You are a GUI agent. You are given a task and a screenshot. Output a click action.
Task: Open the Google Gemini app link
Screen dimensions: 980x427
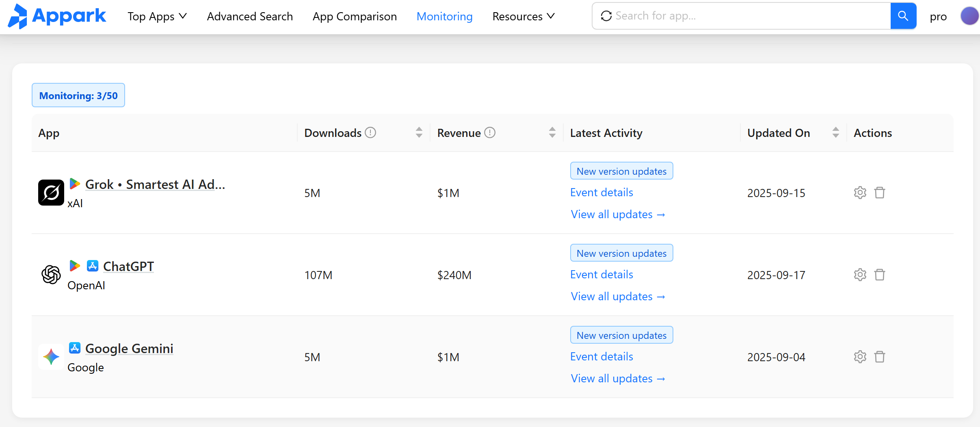click(x=129, y=349)
